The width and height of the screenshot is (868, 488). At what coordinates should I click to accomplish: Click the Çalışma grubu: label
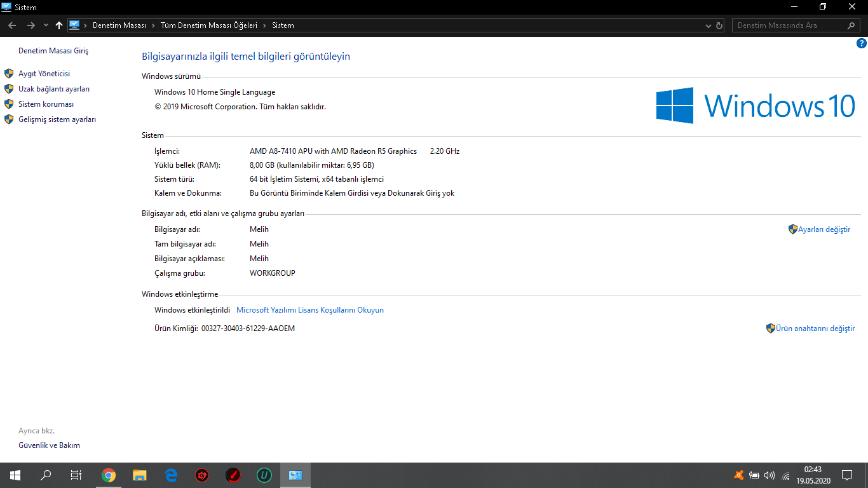coord(180,273)
